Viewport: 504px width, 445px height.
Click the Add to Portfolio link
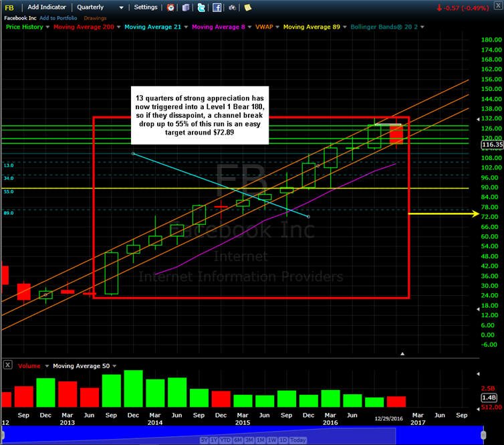[x=58, y=18]
